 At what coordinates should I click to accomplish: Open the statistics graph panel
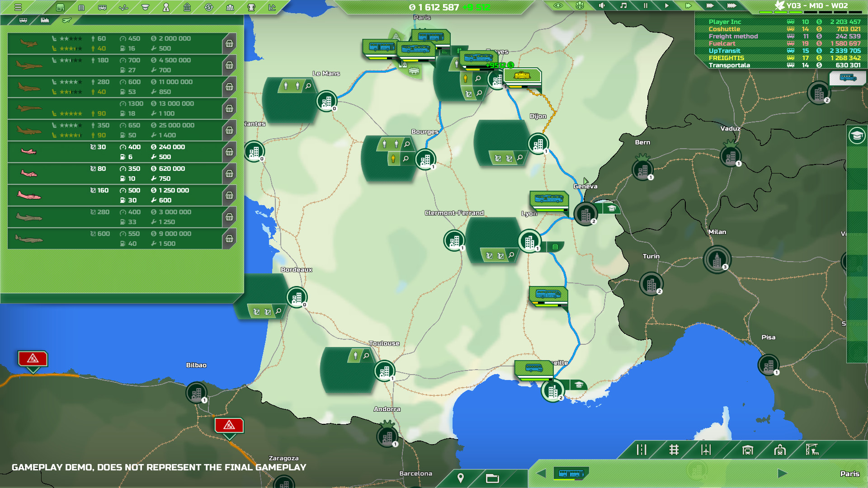click(272, 7)
